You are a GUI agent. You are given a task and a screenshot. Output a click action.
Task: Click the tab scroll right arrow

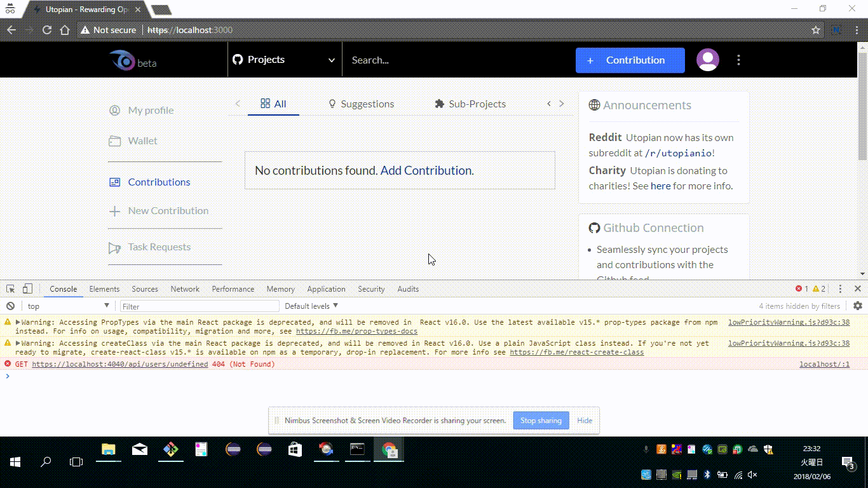[x=562, y=104]
